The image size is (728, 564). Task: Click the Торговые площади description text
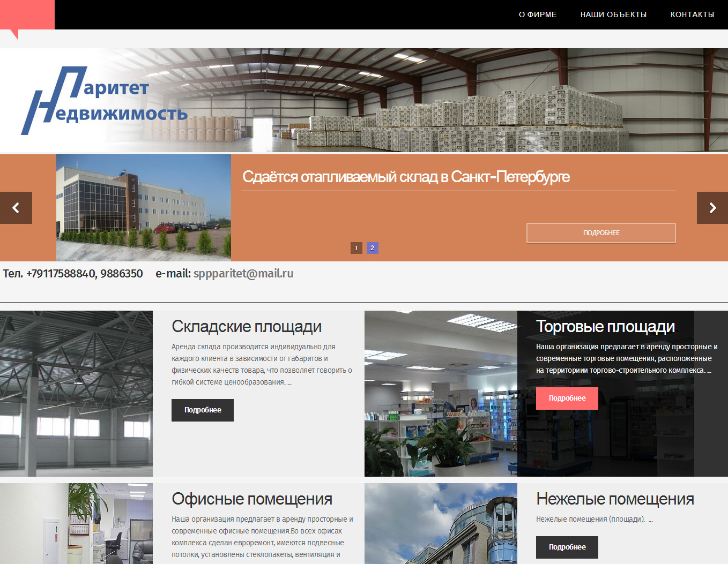(x=627, y=358)
